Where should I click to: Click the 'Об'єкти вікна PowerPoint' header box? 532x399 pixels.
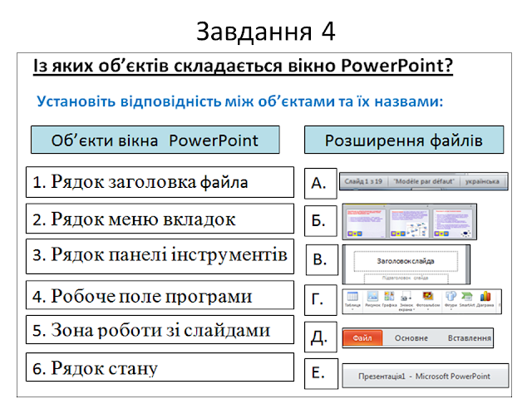[155, 140]
